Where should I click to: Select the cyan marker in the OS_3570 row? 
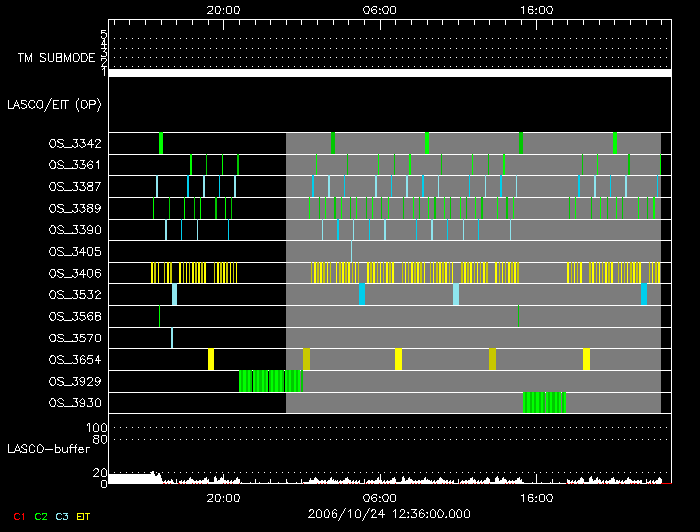coord(172,338)
